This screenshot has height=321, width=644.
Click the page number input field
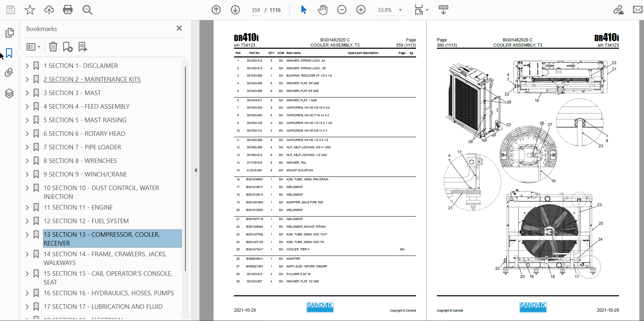pyautogui.click(x=256, y=10)
